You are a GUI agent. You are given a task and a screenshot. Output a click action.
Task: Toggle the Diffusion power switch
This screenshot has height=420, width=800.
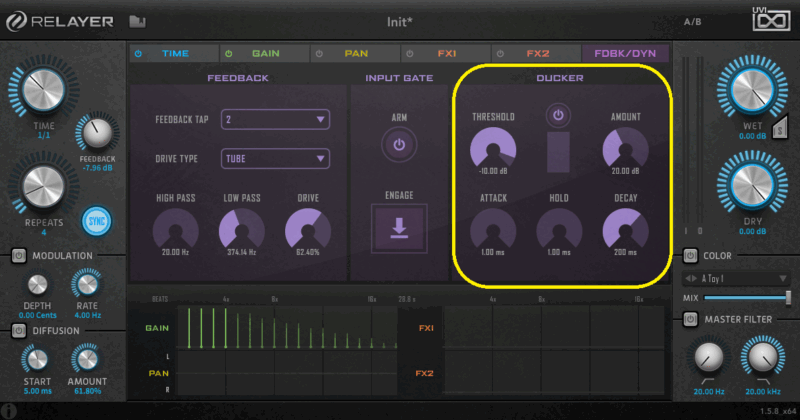(x=18, y=330)
